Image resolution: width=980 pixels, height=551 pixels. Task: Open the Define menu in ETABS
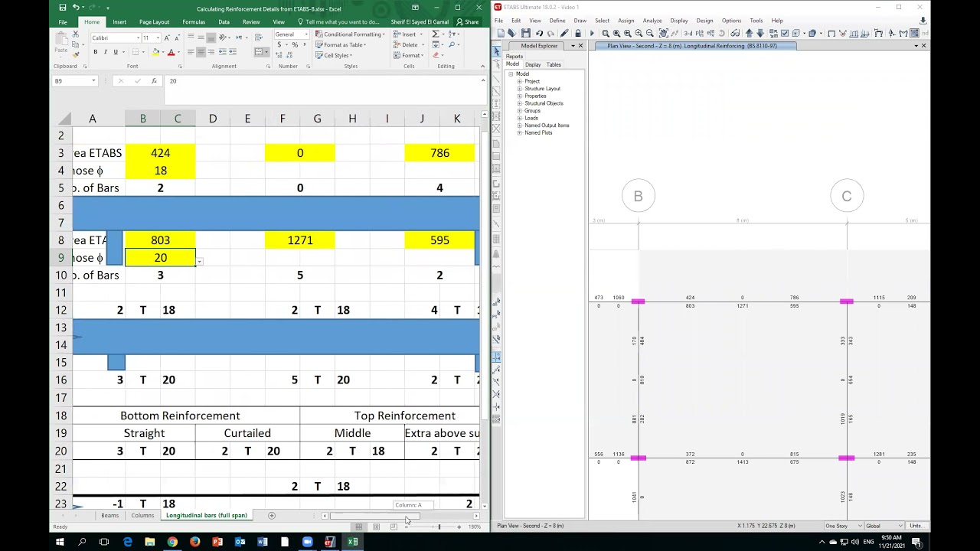(557, 21)
